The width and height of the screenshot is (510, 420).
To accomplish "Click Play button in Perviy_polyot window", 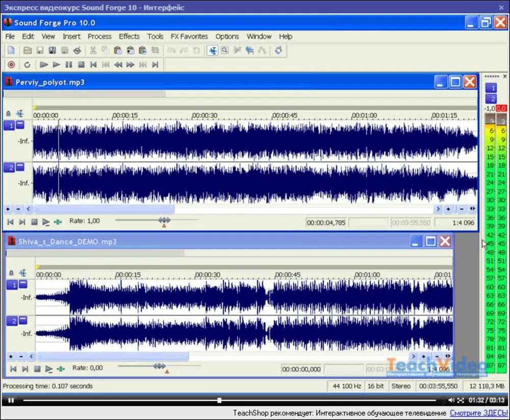I will (46, 222).
